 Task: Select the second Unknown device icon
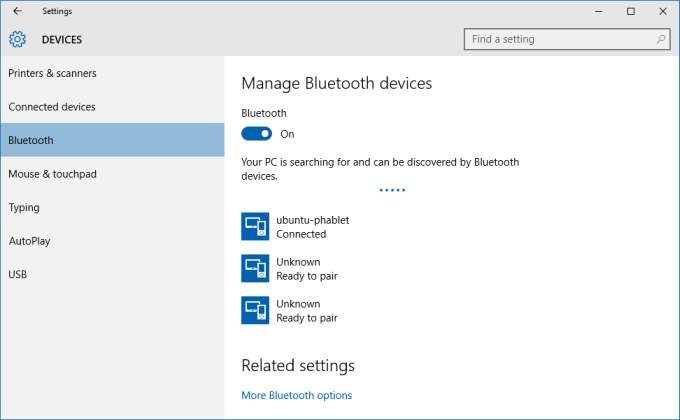tap(255, 310)
